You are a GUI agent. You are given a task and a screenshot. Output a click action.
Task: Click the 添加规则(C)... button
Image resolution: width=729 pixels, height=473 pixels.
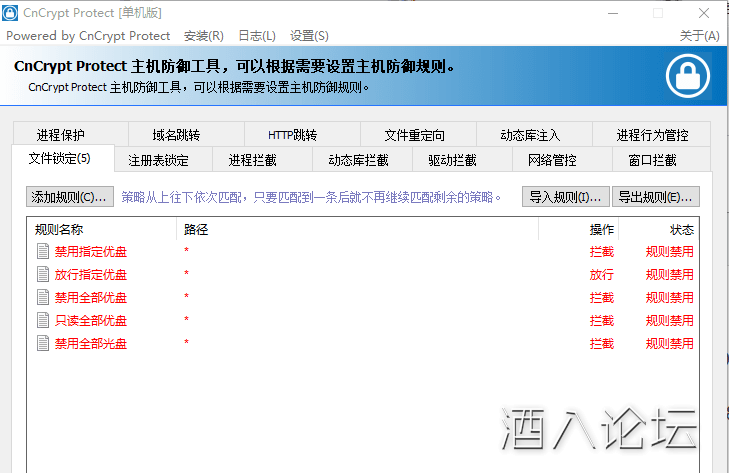(x=70, y=197)
